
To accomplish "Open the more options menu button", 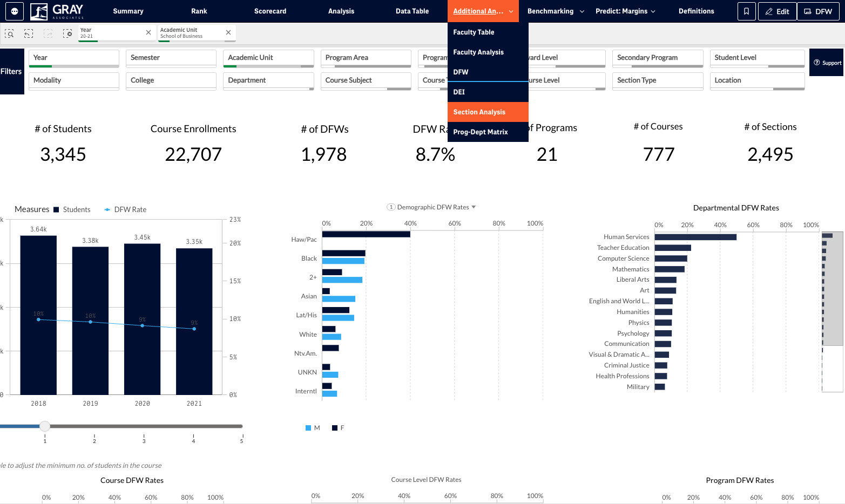I will [x=14, y=11].
